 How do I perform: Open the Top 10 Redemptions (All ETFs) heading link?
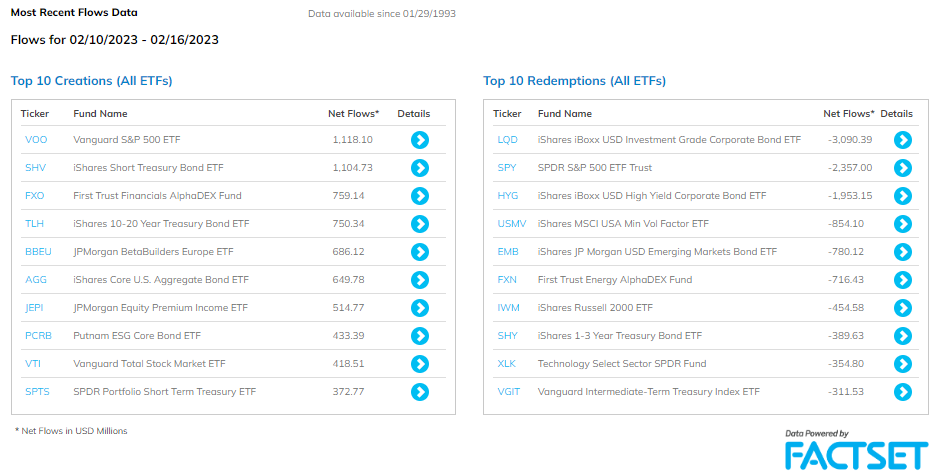tap(574, 81)
